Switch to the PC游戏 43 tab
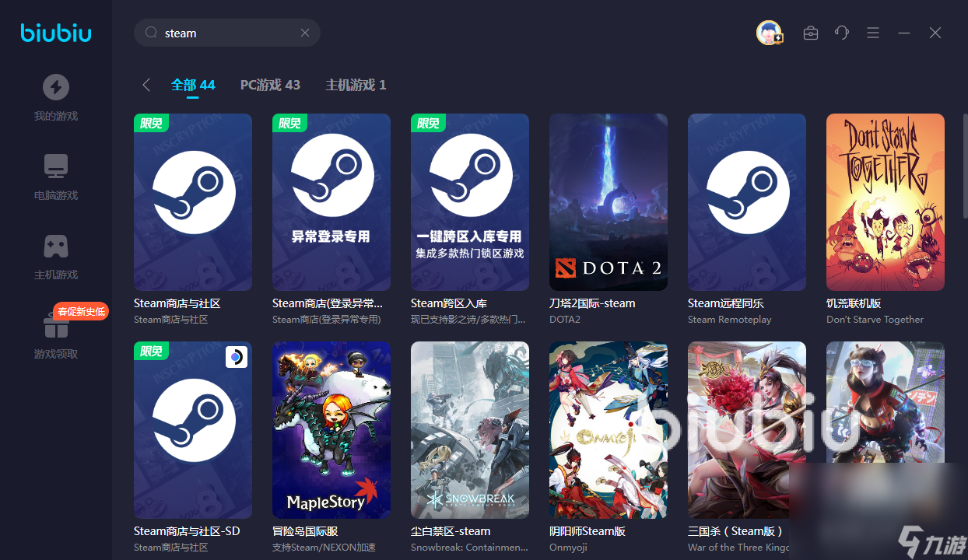Screen dimensions: 968x560 click(x=270, y=85)
